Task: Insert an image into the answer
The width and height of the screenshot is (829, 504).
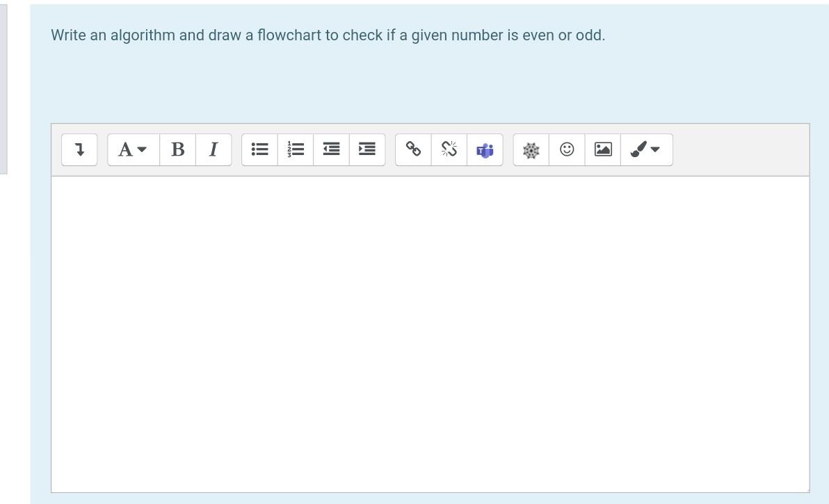Action: pyautogui.click(x=602, y=149)
